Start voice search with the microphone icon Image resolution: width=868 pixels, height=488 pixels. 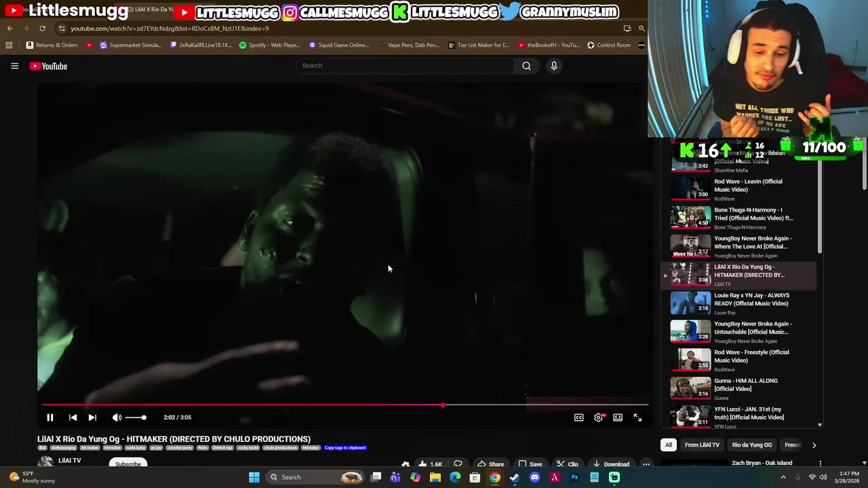553,66
